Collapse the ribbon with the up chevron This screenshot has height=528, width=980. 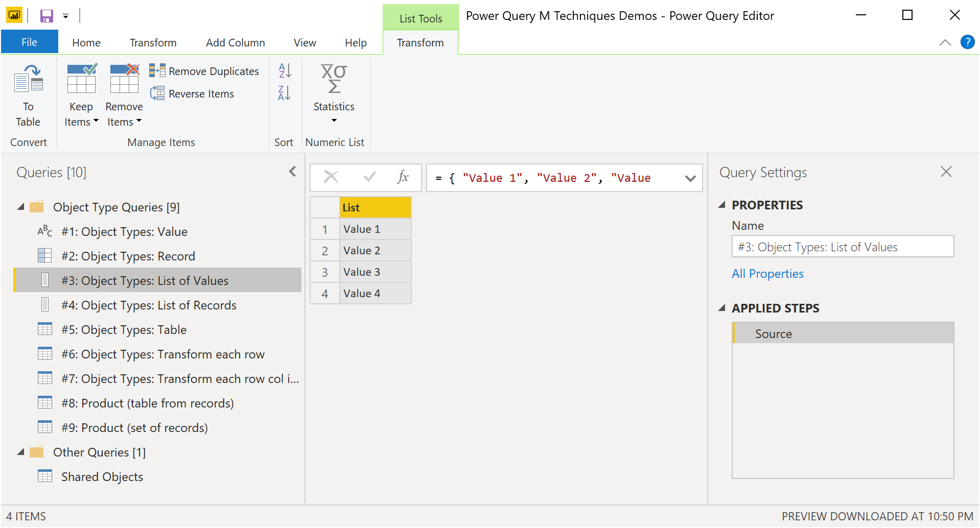(x=944, y=42)
